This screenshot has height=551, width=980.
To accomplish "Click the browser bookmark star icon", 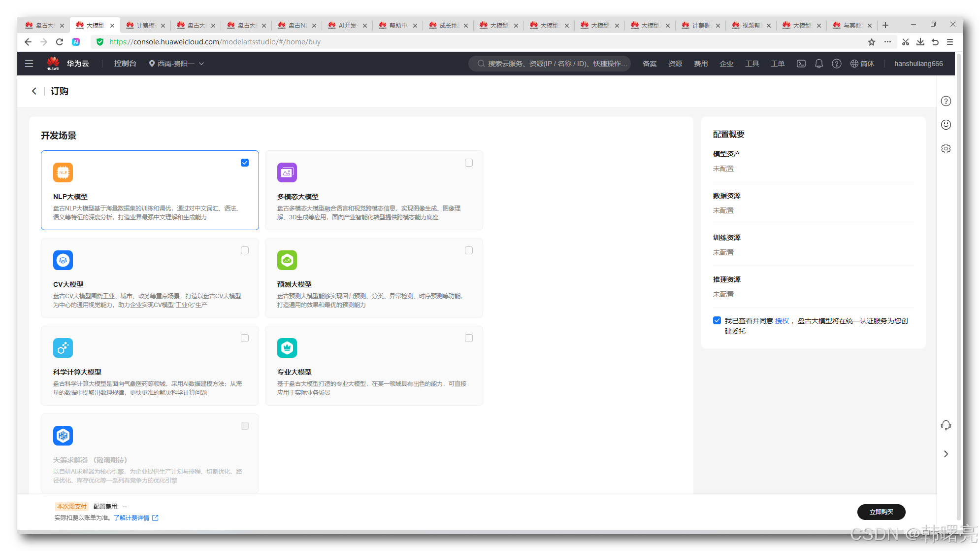I will [871, 42].
